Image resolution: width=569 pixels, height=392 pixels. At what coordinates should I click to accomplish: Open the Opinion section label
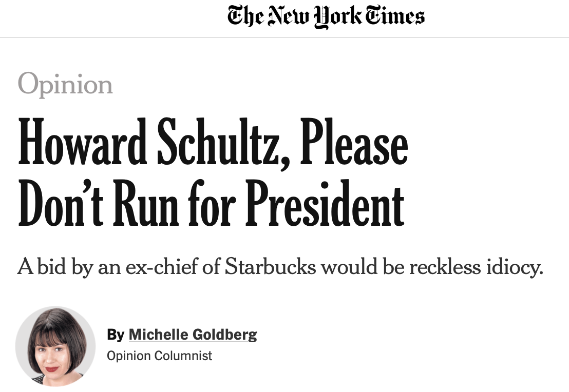(x=65, y=85)
